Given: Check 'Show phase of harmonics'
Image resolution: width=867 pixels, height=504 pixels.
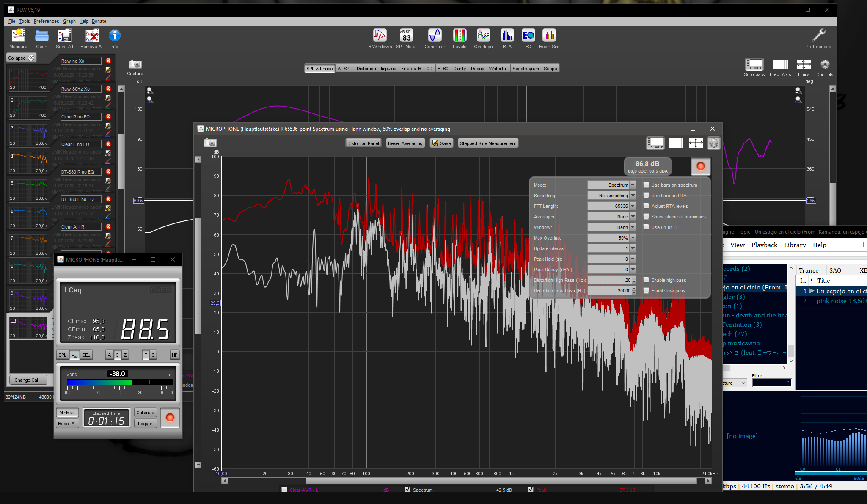Looking at the screenshot, I should pyautogui.click(x=646, y=216).
